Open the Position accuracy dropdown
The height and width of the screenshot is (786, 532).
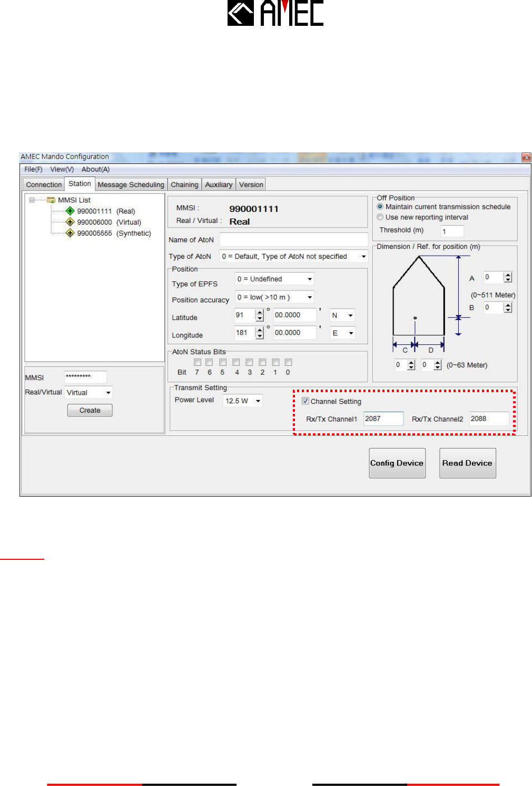pos(274,297)
